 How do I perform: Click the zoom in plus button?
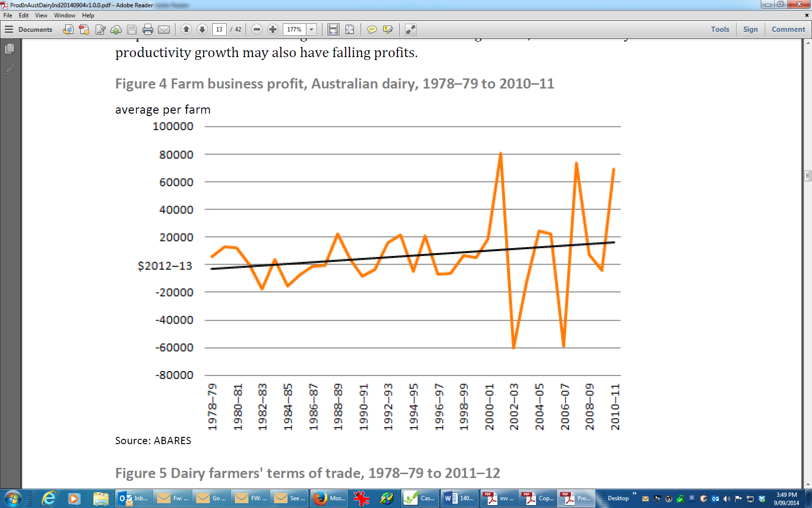click(273, 30)
